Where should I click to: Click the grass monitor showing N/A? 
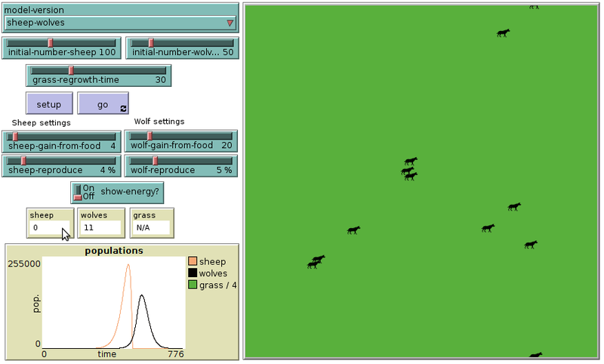[x=152, y=222]
